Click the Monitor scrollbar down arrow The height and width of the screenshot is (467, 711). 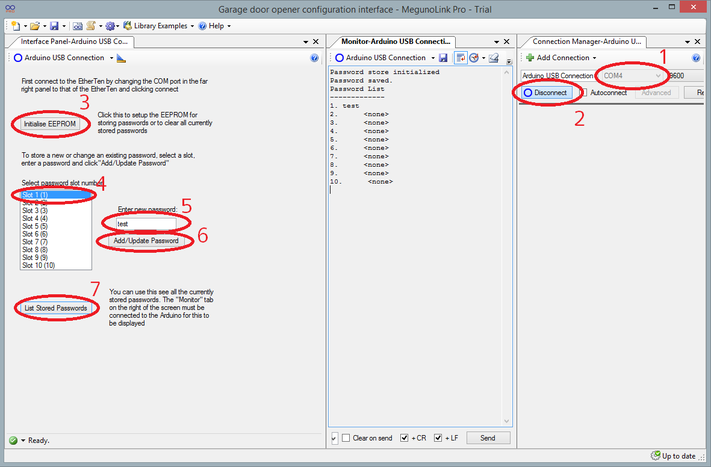pyautogui.click(x=506, y=421)
